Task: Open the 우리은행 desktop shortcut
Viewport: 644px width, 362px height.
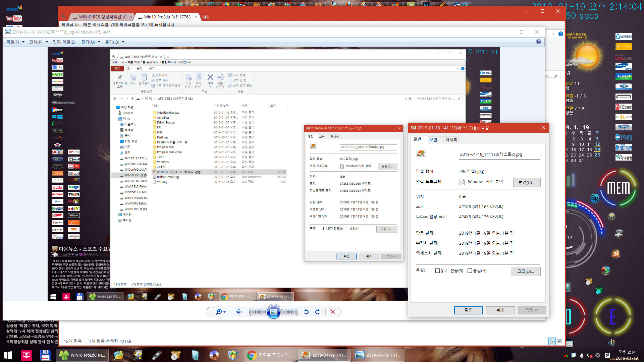Action: point(624,137)
